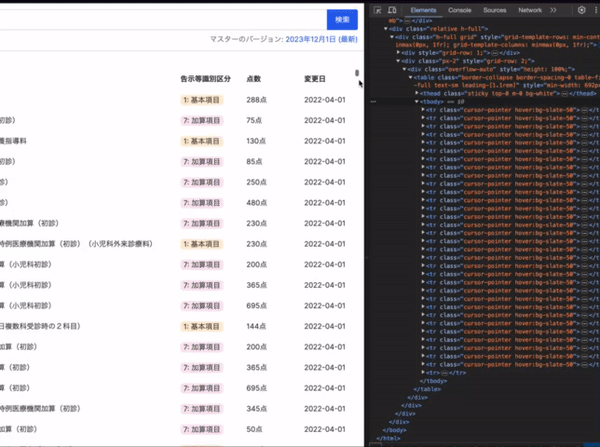Viewport: 600px width, 447px height.
Task: Click the 加算項目 badge in the 50点 row
Action: pyautogui.click(x=202, y=429)
